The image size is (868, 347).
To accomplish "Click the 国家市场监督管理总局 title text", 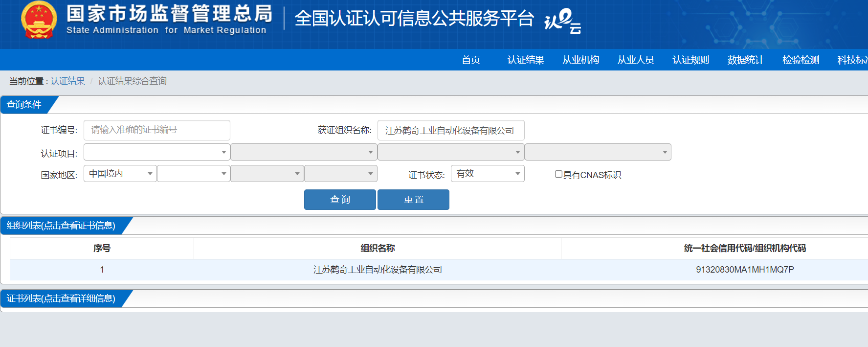I will point(169,14).
